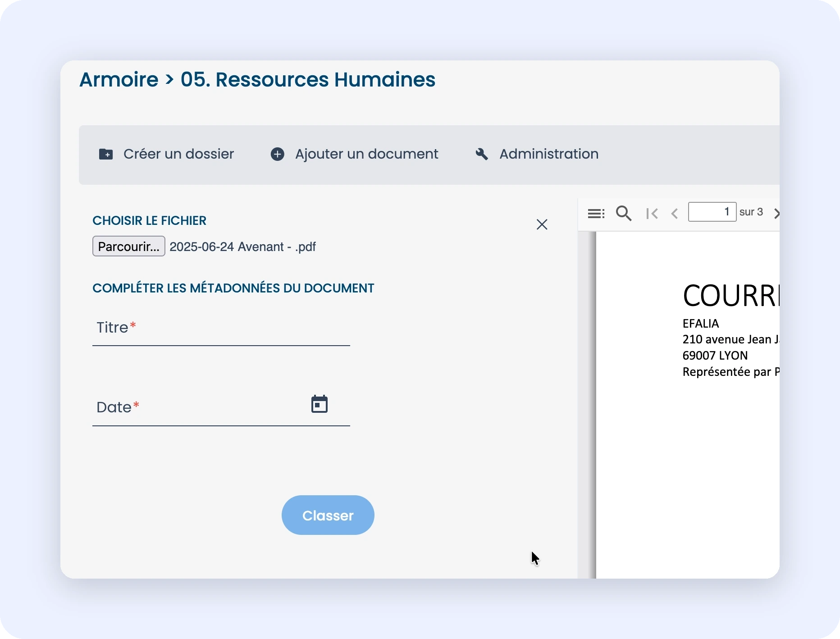
Task: Select Ajouter un document
Action: click(x=354, y=154)
